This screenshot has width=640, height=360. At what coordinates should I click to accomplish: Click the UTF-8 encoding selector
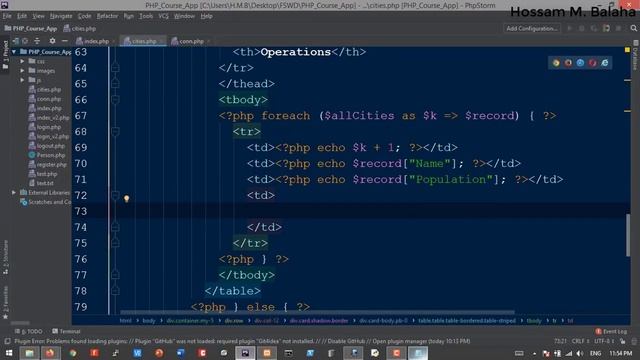(604, 341)
